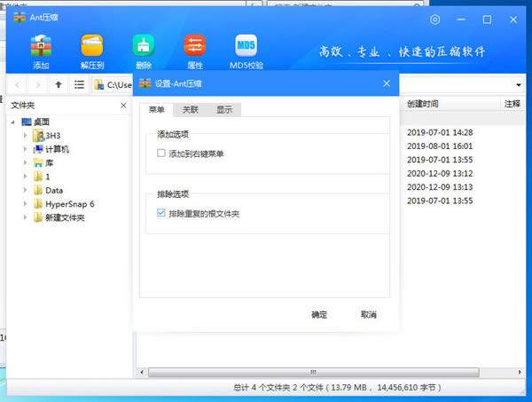Expand the Data folder node
Viewport: 532px width, 402px height.
pos(26,190)
